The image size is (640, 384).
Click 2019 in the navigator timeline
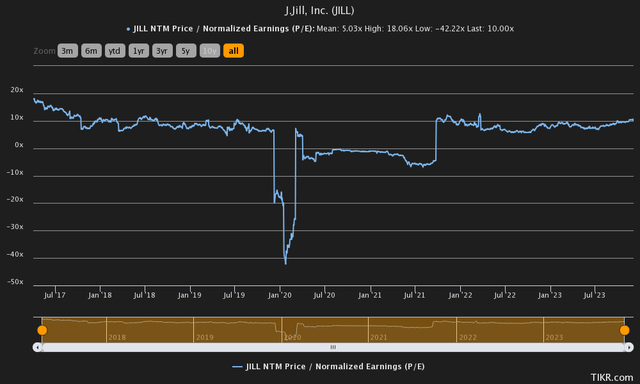coord(205,337)
